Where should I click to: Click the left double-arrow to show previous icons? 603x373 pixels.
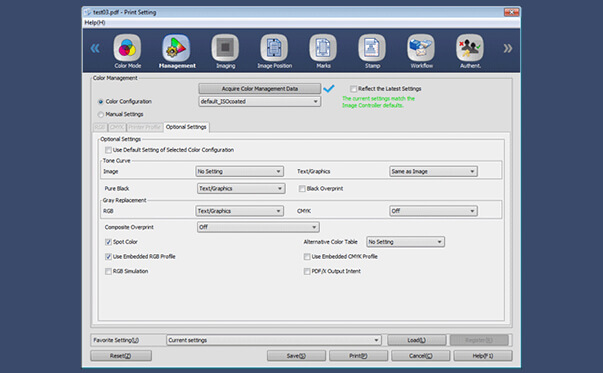[x=95, y=48]
